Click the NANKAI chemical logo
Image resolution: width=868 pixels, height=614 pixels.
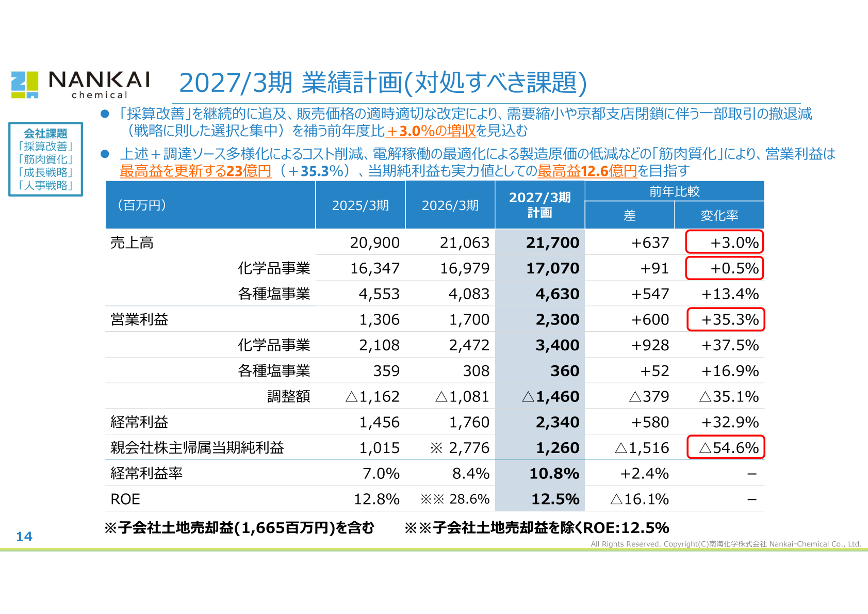(80, 85)
